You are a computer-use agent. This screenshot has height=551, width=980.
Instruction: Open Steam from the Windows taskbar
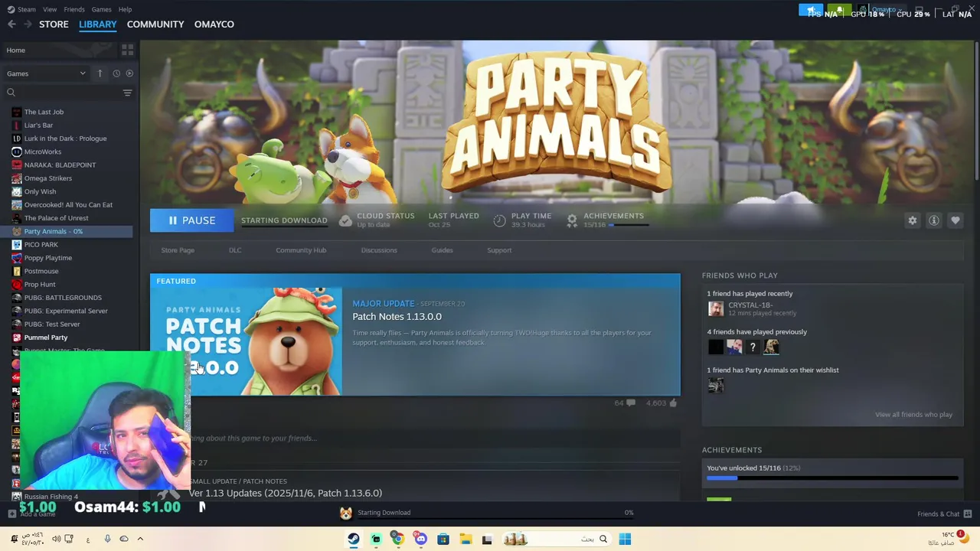coord(353,540)
